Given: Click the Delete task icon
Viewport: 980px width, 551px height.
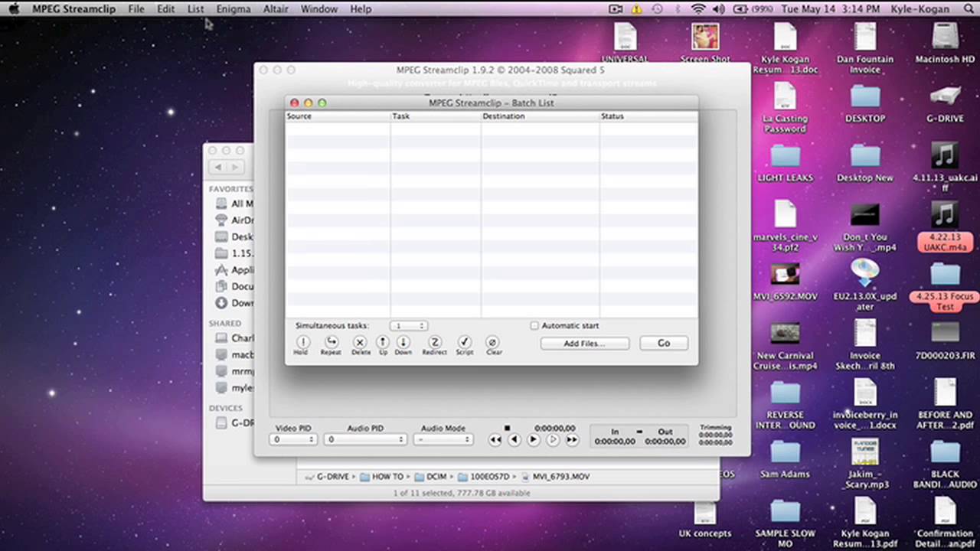Looking at the screenshot, I should pyautogui.click(x=360, y=343).
